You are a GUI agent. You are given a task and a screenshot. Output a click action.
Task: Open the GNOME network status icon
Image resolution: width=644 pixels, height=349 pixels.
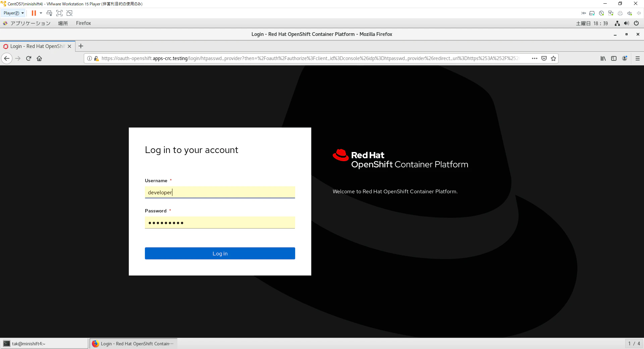617,23
